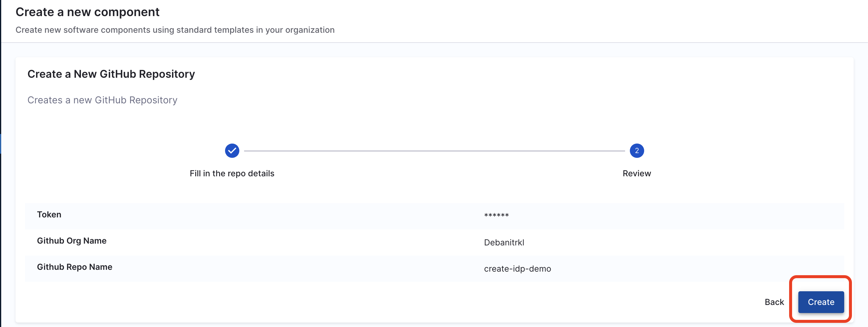Image resolution: width=868 pixels, height=327 pixels.
Task: Go back with the Back button
Action: click(774, 302)
